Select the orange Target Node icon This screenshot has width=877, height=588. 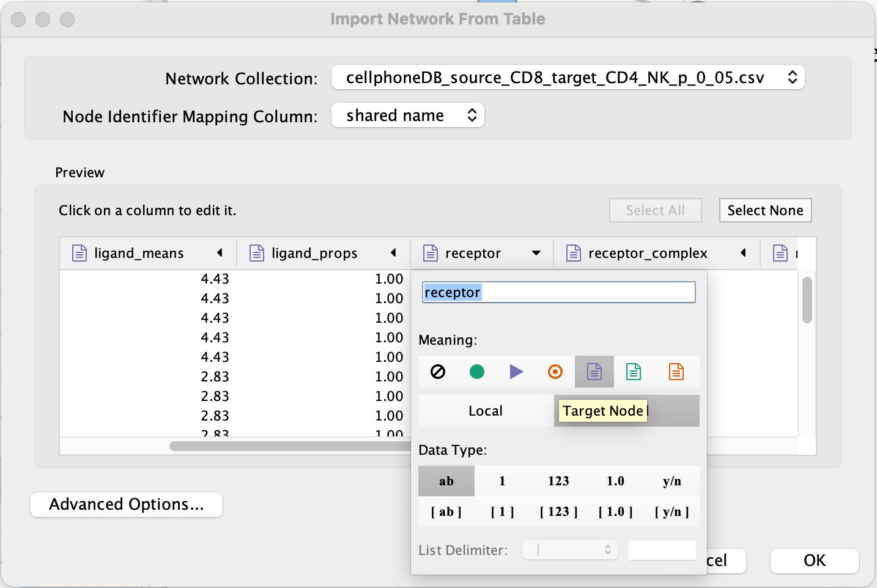(x=555, y=372)
